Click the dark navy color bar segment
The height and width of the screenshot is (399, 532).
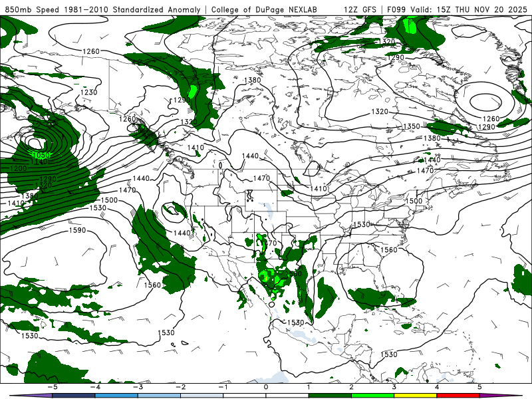click(74, 396)
